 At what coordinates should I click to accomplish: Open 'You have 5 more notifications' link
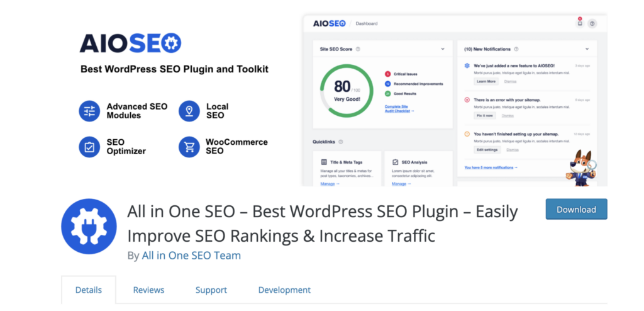pos(491,167)
